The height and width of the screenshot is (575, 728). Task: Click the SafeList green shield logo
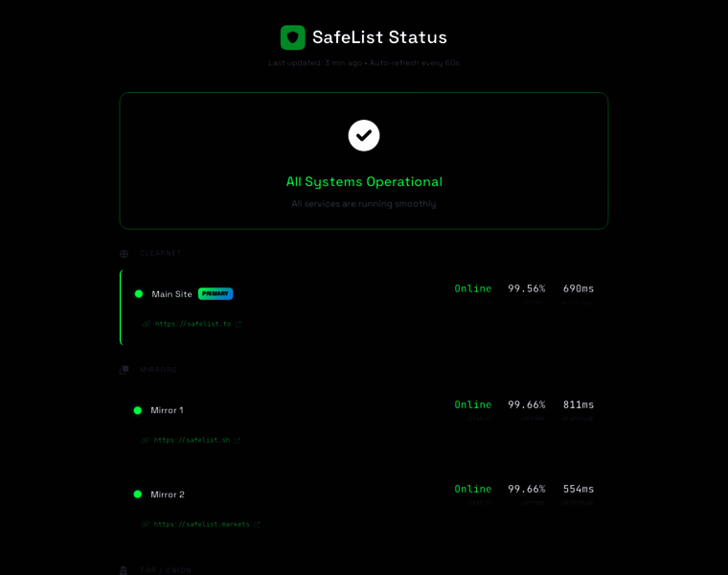coord(292,37)
